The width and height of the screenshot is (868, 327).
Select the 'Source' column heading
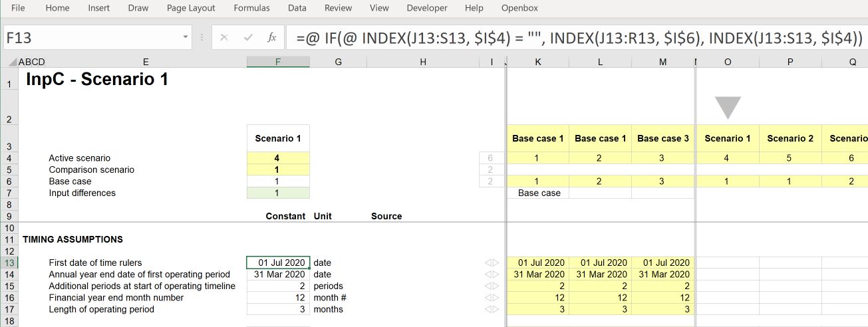pyautogui.click(x=386, y=216)
